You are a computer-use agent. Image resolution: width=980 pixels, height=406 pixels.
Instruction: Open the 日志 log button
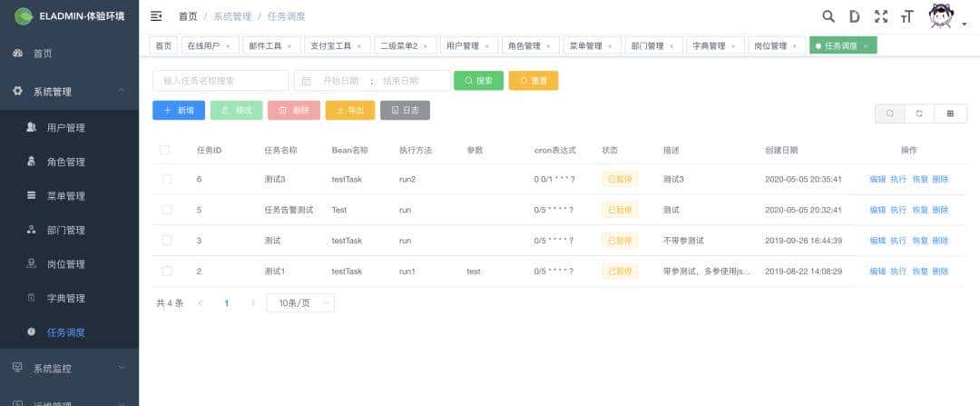coord(405,110)
